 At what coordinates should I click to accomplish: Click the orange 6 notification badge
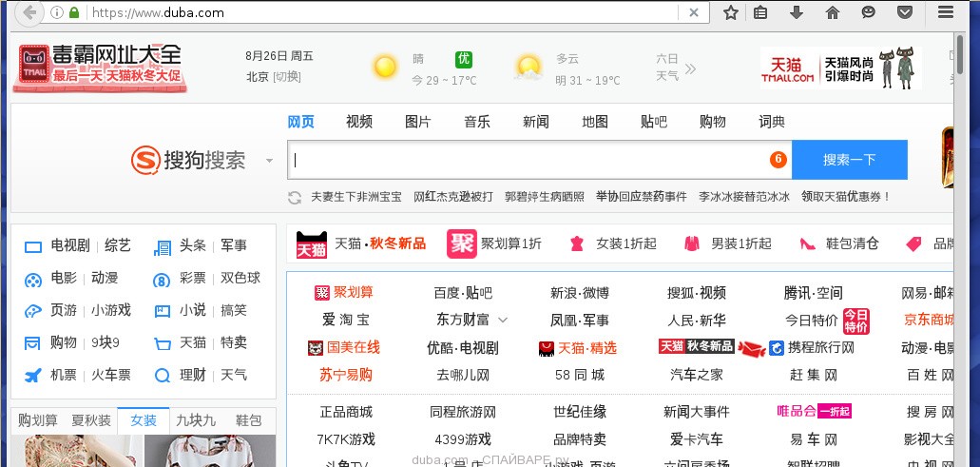click(778, 160)
